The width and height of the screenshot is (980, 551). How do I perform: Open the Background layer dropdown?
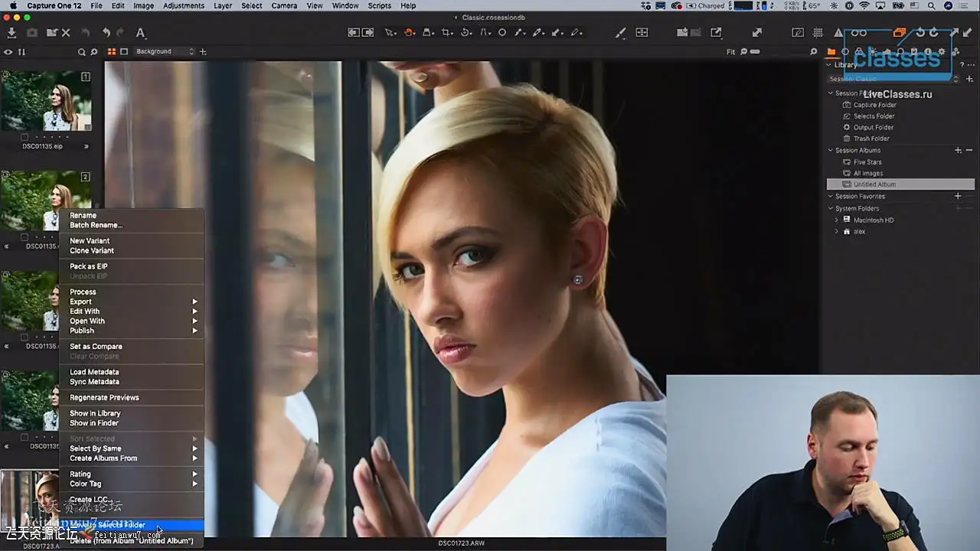click(165, 51)
